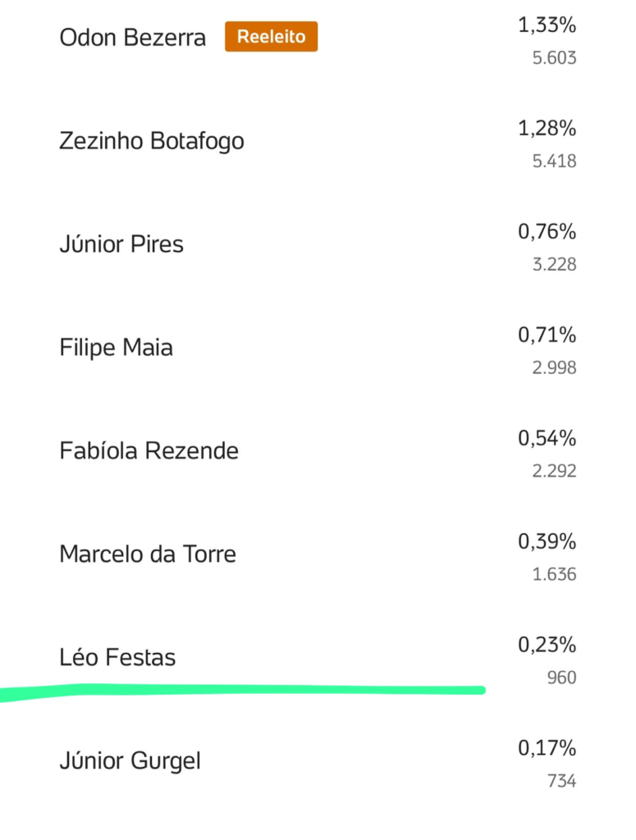
Task: Click the name Fabíola Rezende
Action: 149,451
